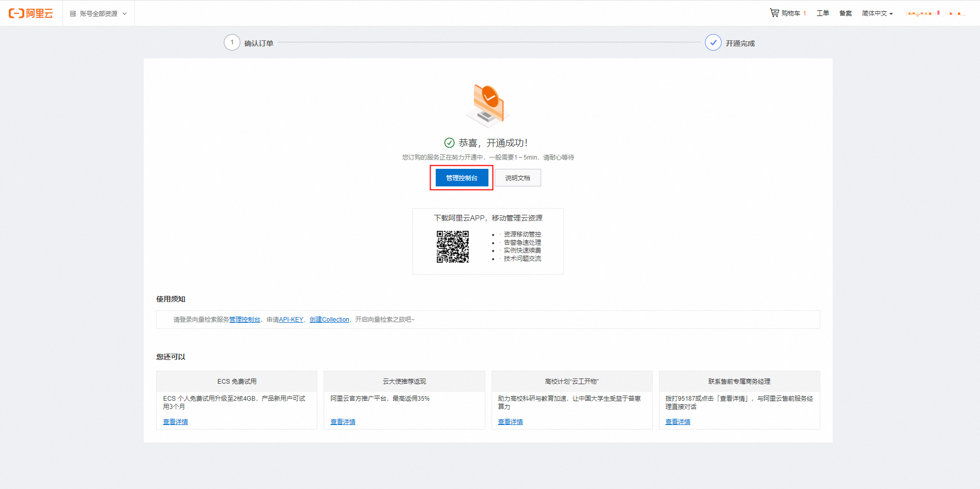The image size is (980, 489).
Task: View details of ECS 免费试用 card
Action: coord(175,422)
